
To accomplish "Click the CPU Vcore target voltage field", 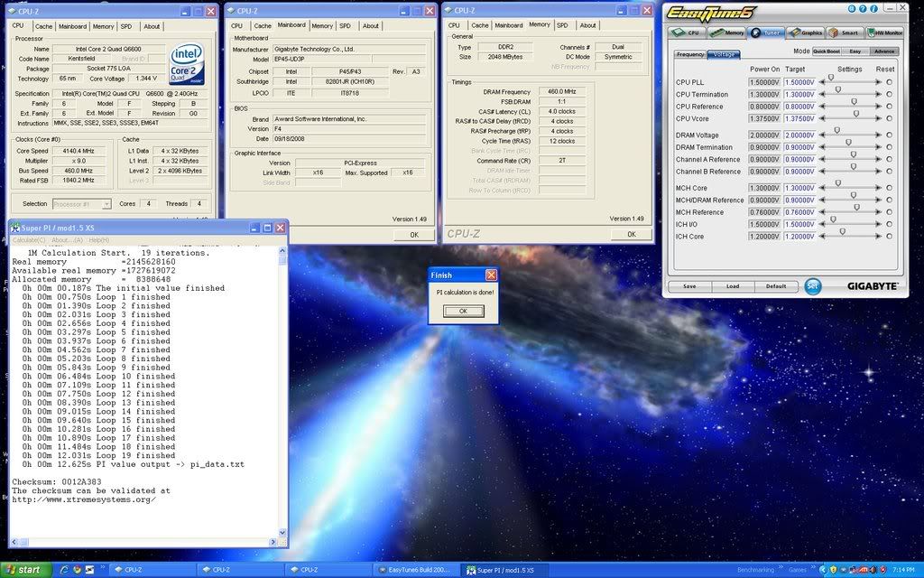I will [x=799, y=118].
